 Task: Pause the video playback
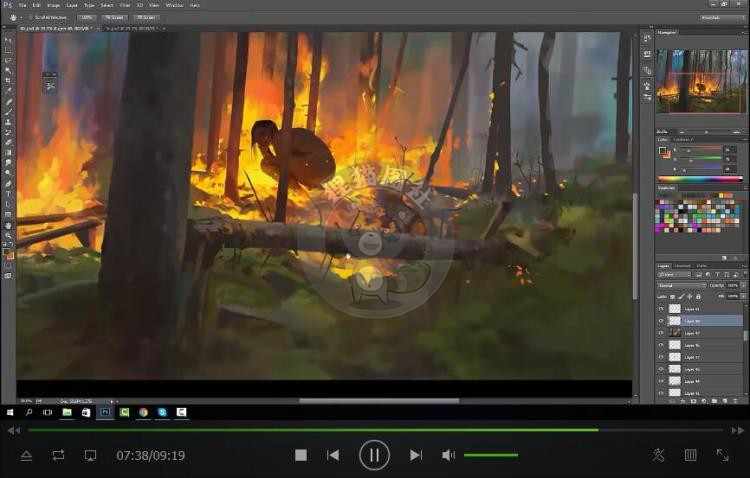click(374, 455)
